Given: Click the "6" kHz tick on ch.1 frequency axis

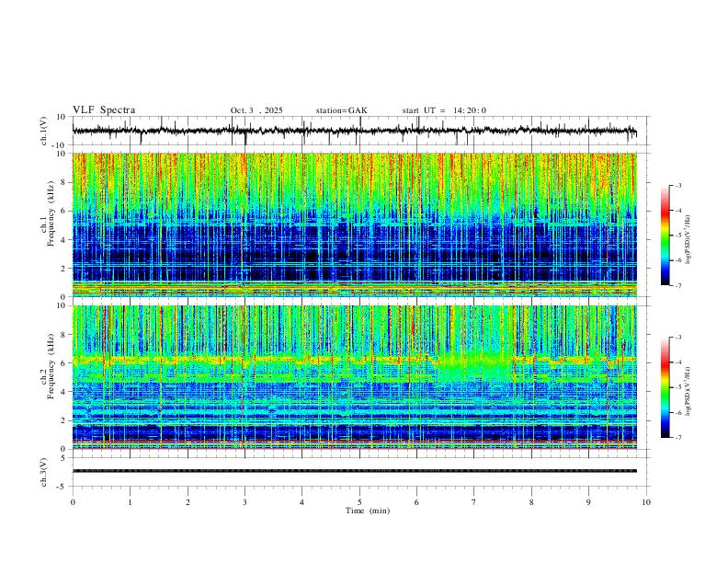Looking at the screenshot, I should pos(63,211).
